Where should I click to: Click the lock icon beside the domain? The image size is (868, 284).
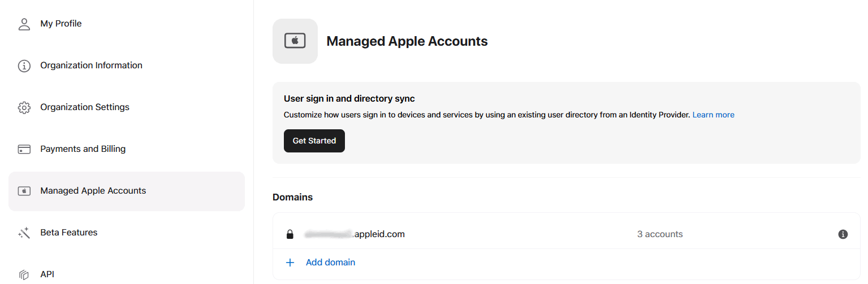coord(290,234)
